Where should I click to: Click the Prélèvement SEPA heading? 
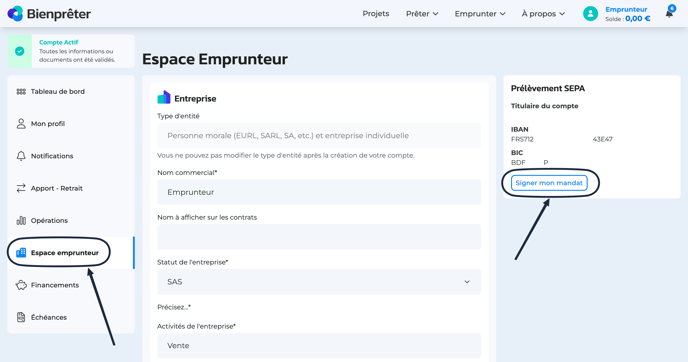[x=548, y=88]
